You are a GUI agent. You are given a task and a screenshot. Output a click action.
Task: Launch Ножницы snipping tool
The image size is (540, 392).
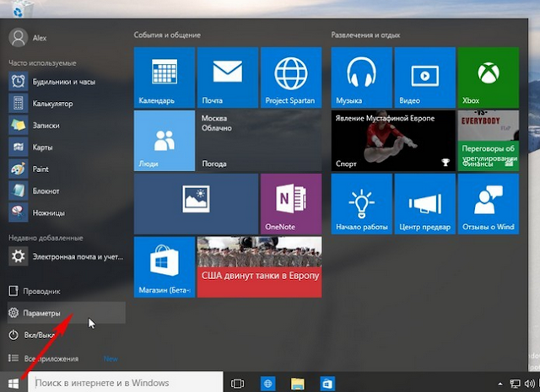(x=67, y=212)
